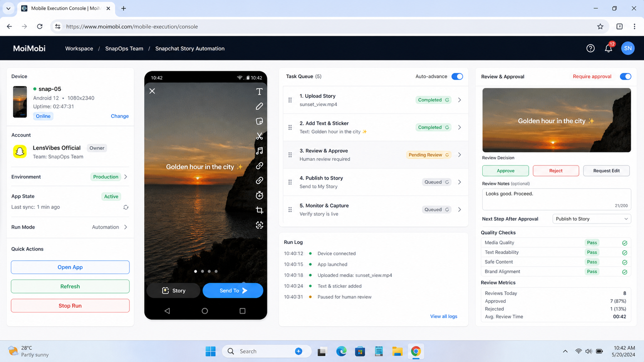The image size is (644, 362).
Task: Toggle the Require approval switch
Action: (626, 77)
